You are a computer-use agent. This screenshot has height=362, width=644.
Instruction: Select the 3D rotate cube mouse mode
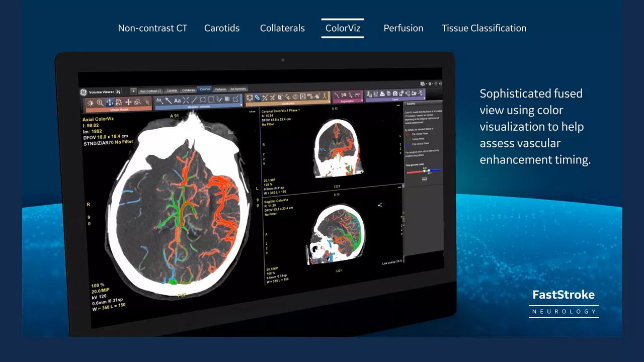[x=119, y=103]
